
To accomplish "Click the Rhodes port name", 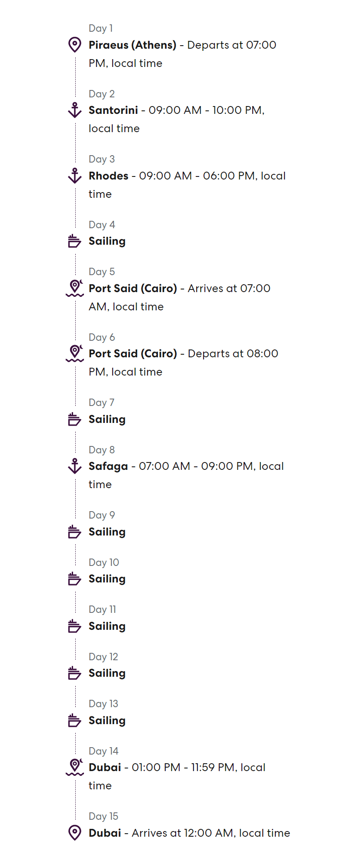I will point(108,176).
